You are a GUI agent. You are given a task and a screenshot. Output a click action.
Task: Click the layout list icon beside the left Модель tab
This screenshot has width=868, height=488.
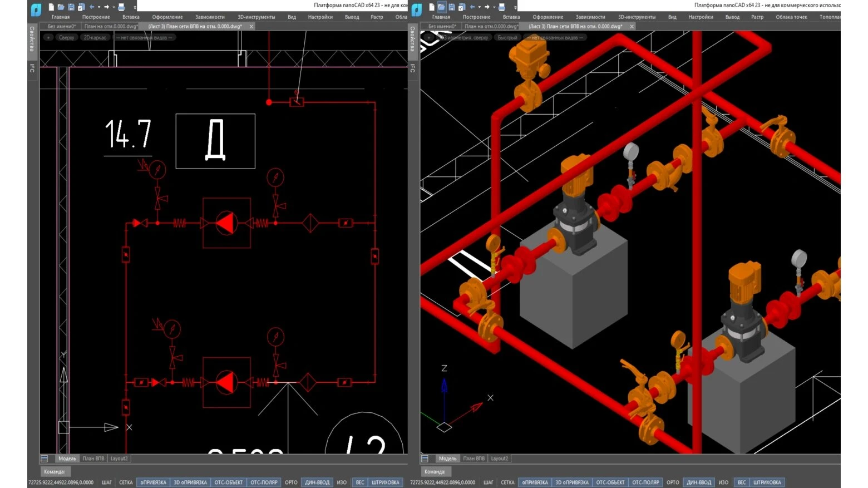[45, 459]
